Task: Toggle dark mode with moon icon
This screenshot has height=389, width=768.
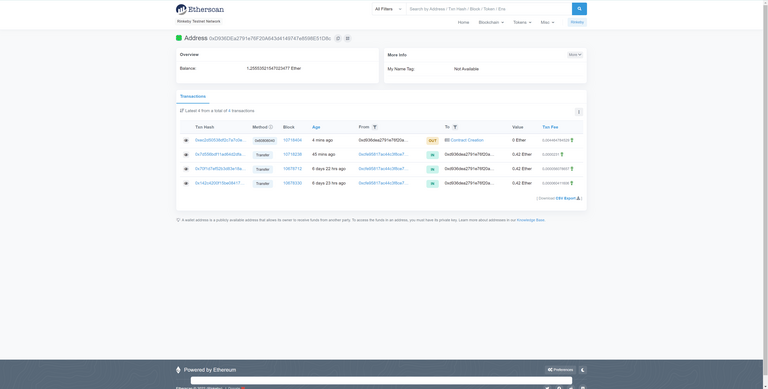Action: pos(583,370)
